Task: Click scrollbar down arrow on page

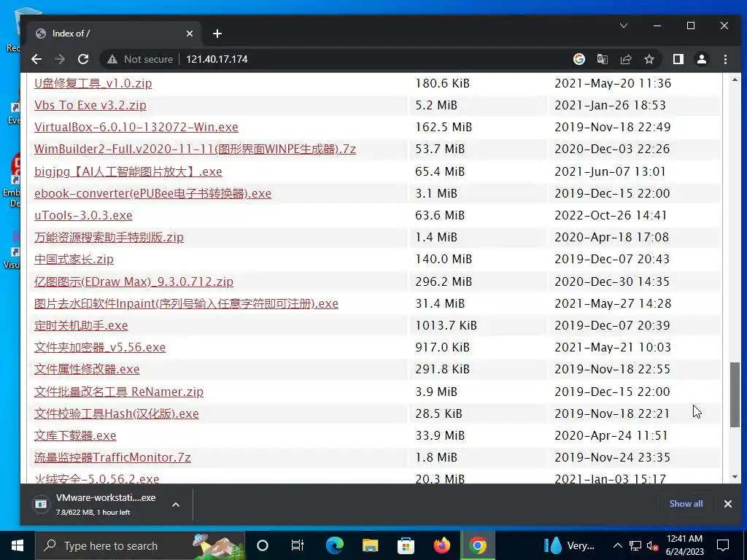Action: (x=735, y=477)
